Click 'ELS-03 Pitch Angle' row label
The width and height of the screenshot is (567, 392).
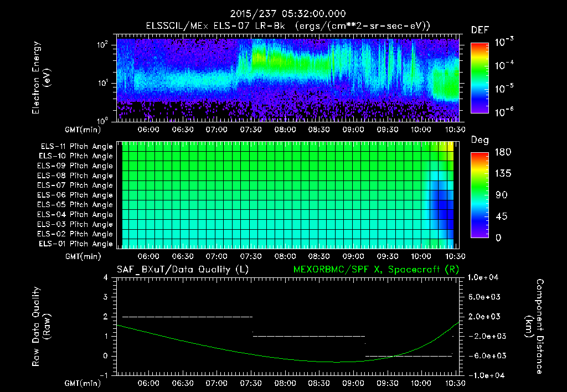coord(75,224)
